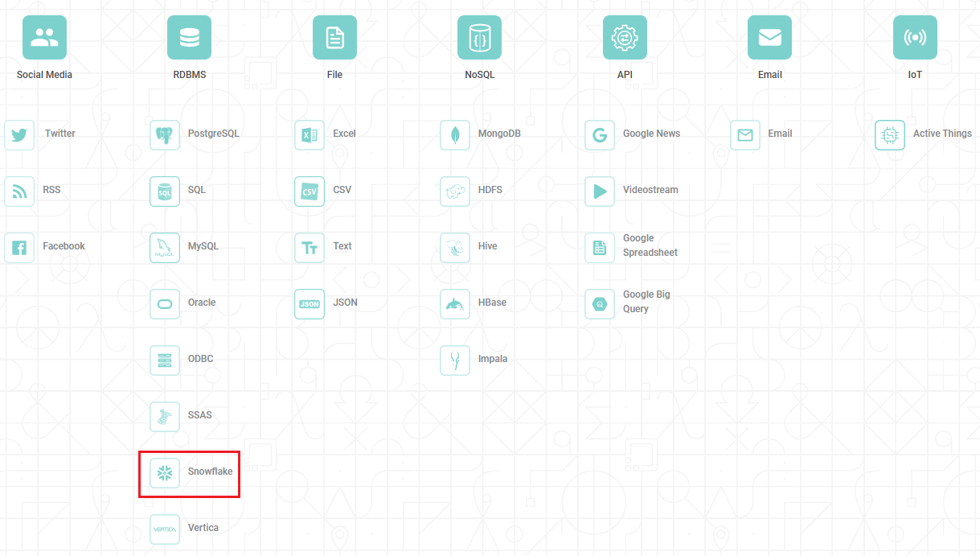The width and height of the screenshot is (980, 556).
Task: Pick the HBase orca icon
Action: tap(455, 303)
